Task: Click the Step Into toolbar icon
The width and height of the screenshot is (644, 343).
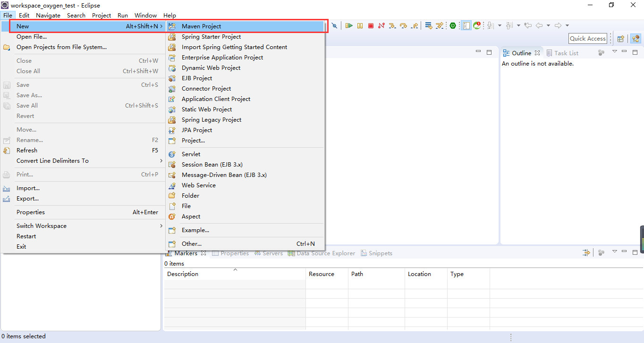Action: (x=392, y=25)
